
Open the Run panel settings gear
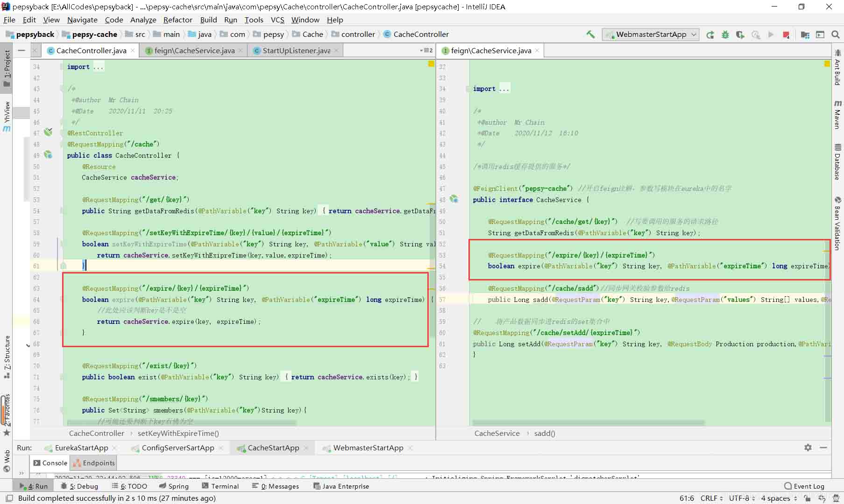coord(808,448)
